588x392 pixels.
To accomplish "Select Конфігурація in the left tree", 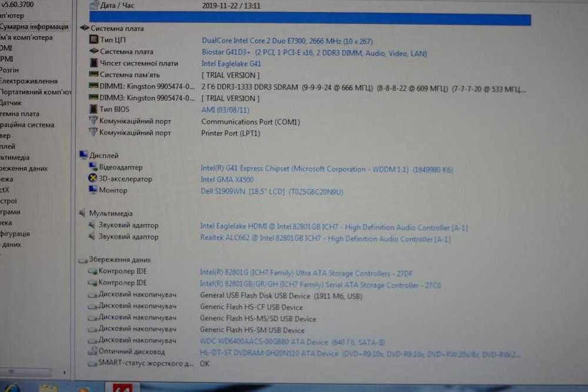I will 15,234.
